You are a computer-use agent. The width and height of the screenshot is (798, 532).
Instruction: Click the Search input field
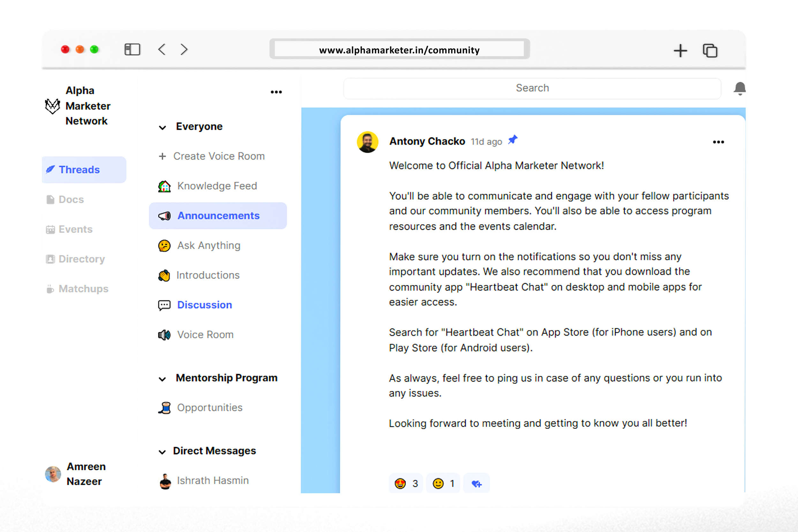532,88
